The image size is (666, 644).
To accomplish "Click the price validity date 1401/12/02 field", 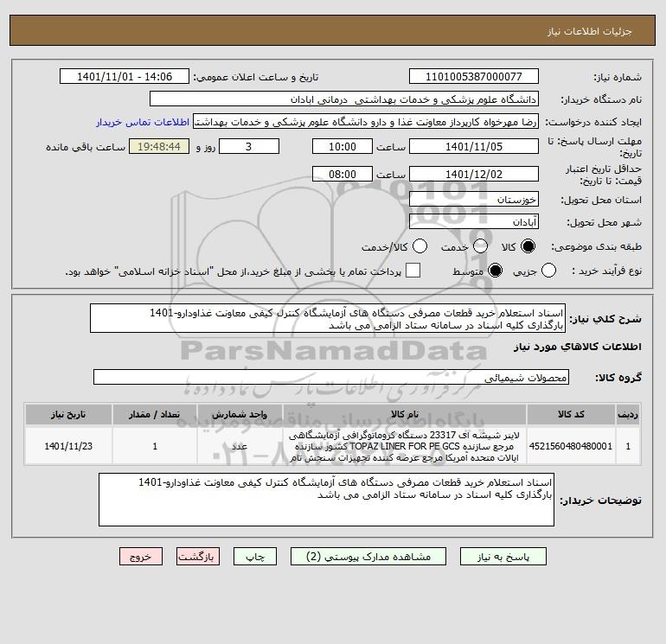I will coord(474,174).
